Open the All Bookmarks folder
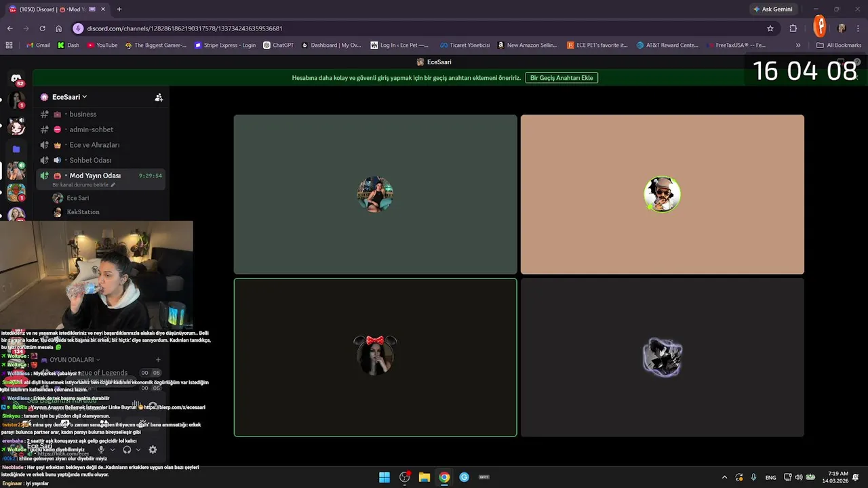This screenshot has width=868, height=488. (839, 45)
